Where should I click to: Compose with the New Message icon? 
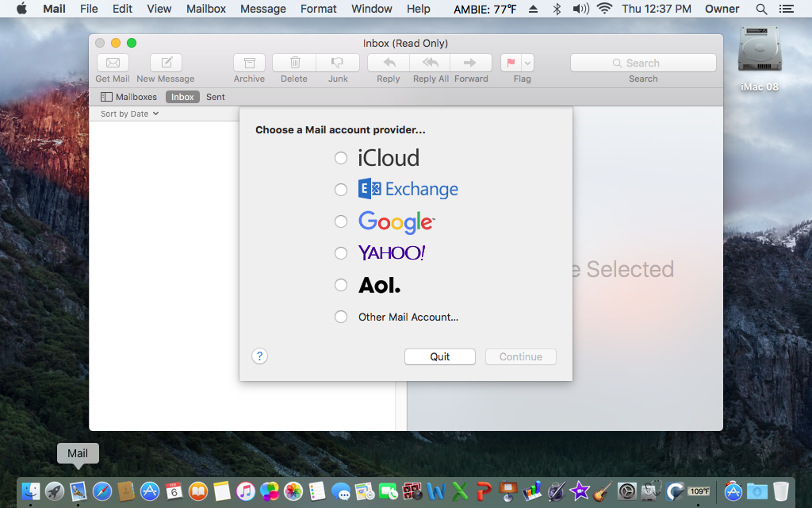pos(167,63)
